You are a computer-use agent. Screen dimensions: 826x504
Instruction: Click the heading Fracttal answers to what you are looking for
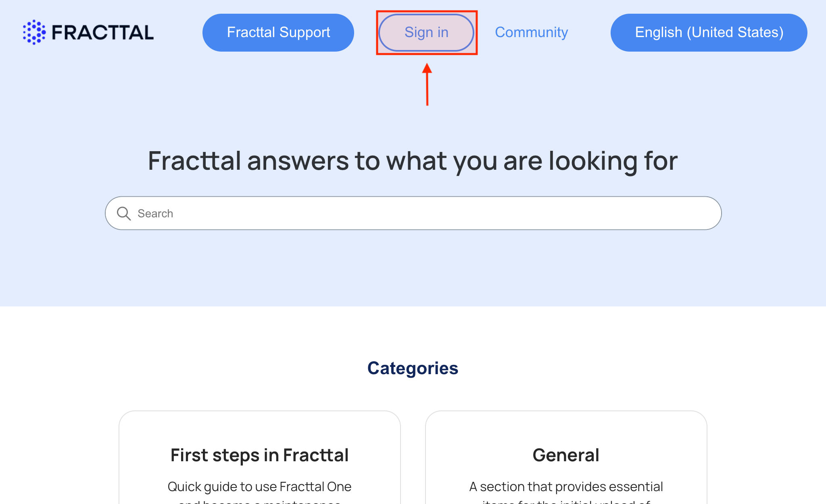pyautogui.click(x=413, y=161)
